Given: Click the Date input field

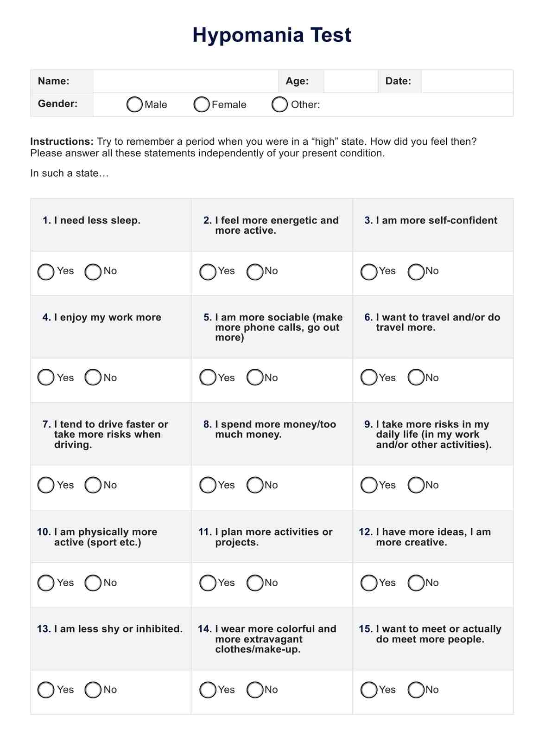Looking at the screenshot, I should click(x=466, y=82).
